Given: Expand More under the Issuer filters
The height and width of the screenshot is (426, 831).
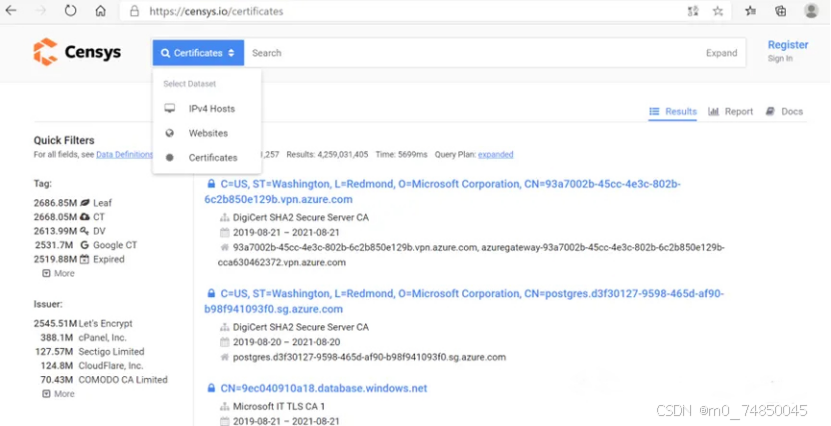Looking at the screenshot, I should tap(59, 394).
